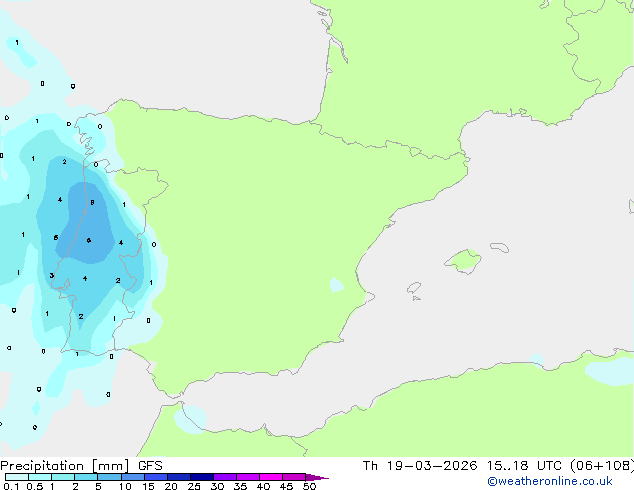634x490 pixels.
Task: Click the forecast date 'Th 19-03-2026 15..18 UTC'
Action: point(464,466)
